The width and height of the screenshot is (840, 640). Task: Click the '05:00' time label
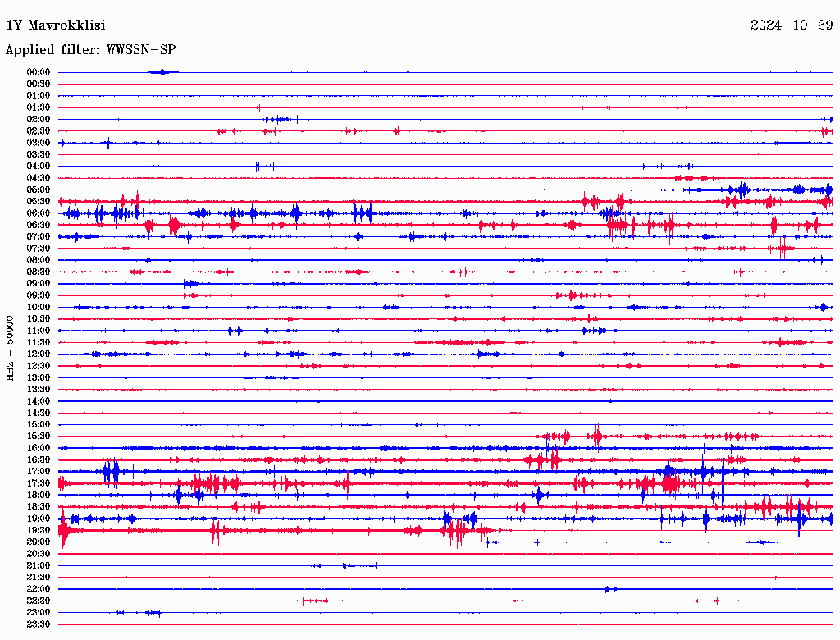pos(38,190)
